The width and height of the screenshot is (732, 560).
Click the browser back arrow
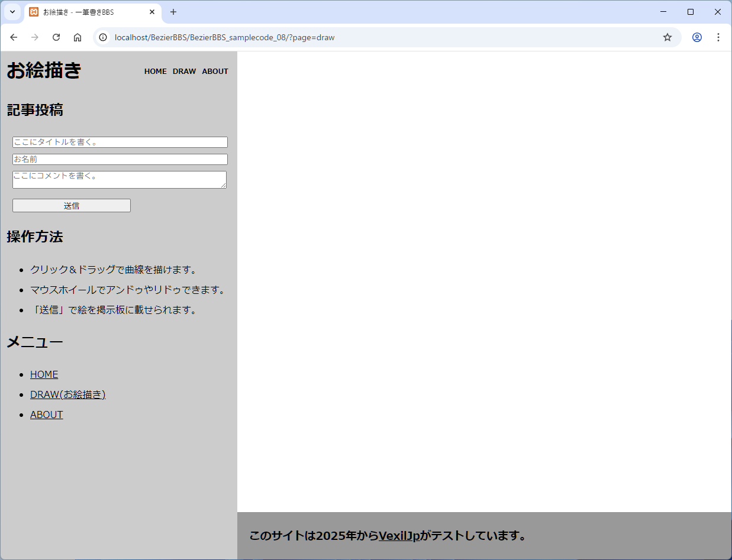(14, 37)
